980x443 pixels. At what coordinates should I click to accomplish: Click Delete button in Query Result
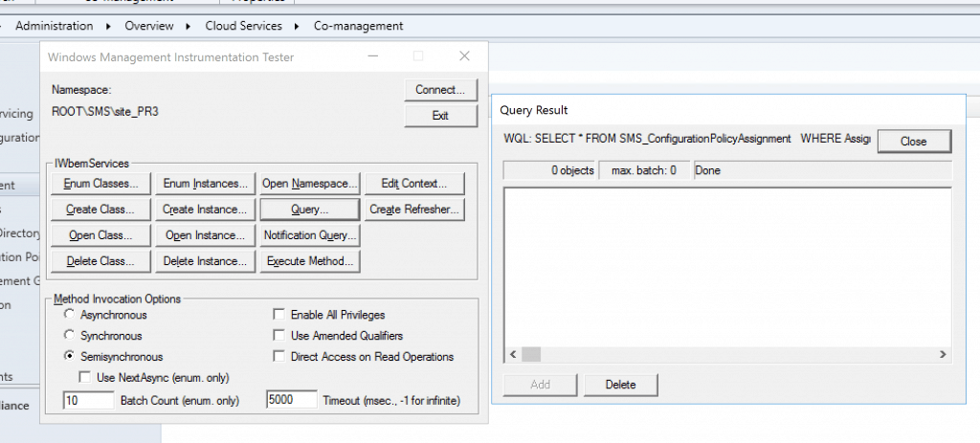pos(620,385)
